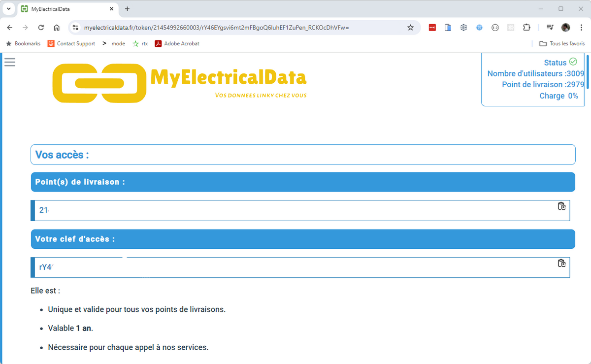The image size is (591, 364).
Task: Click the 'Charge 0%' status text
Action: [x=559, y=96]
